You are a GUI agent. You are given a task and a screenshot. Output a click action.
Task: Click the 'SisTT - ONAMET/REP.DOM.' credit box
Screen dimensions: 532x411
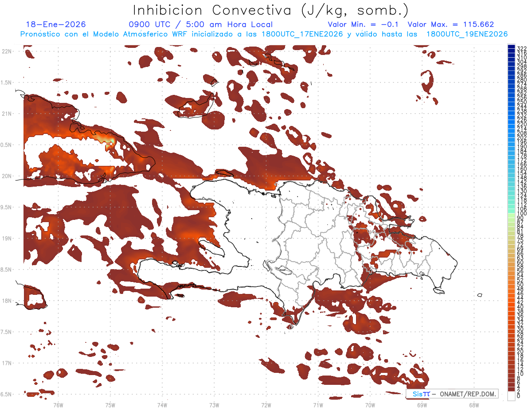pos(452,394)
